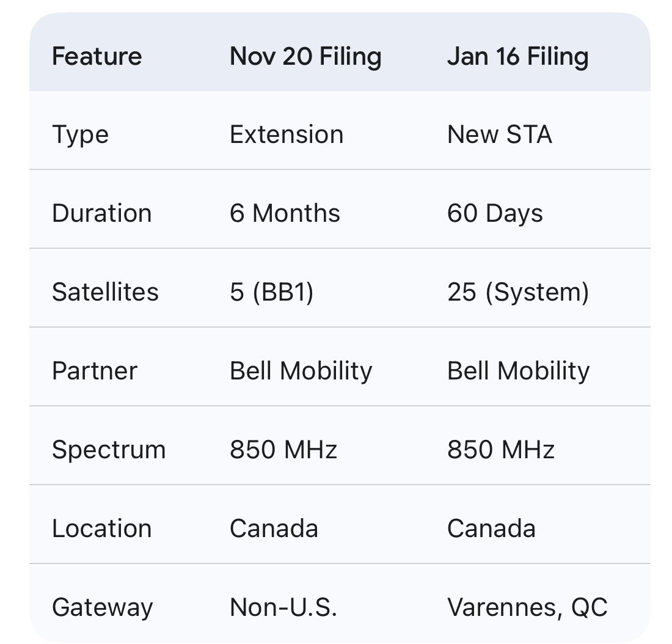Click the "Type" row label

(80, 134)
